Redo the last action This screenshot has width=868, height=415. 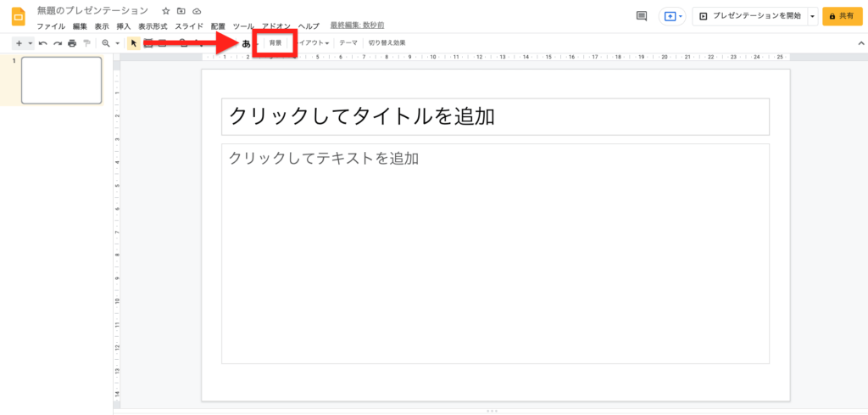pyautogui.click(x=58, y=43)
